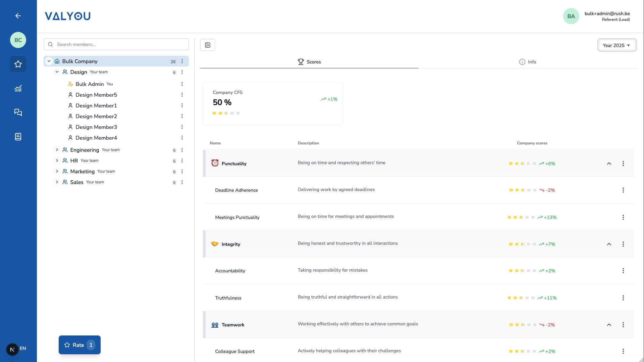Open the options menu for Bulk Admin
The image size is (644, 362).
(x=182, y=84)
